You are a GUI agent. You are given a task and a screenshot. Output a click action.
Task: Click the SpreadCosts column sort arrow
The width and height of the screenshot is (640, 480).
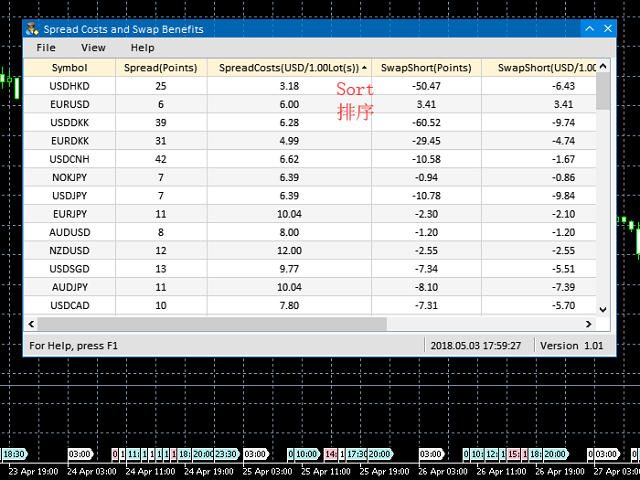[x=364, y=67]
